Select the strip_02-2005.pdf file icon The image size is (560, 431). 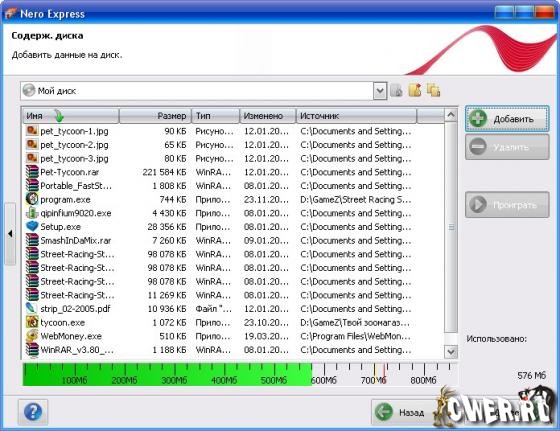point(32,309)
